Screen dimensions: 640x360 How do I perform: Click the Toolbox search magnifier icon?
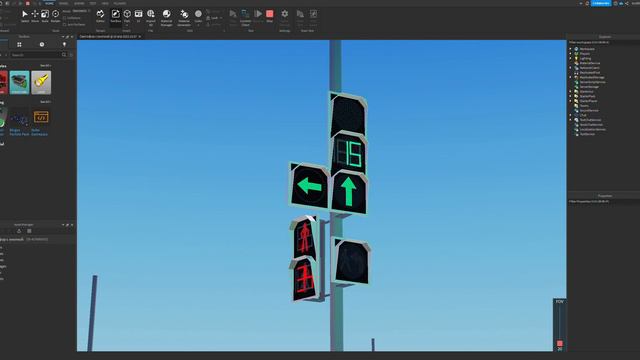[x=64, y=55]
